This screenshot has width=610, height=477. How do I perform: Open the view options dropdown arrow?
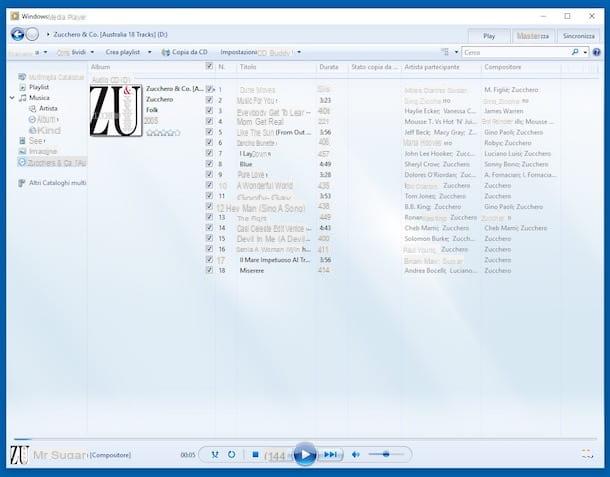click(456, 52)
